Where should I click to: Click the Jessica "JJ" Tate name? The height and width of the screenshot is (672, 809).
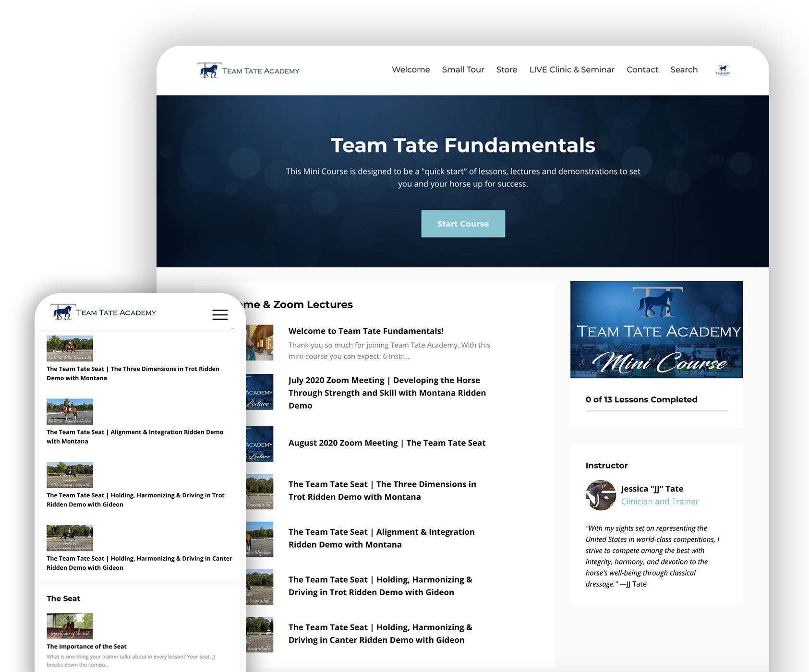pos(652,489)
